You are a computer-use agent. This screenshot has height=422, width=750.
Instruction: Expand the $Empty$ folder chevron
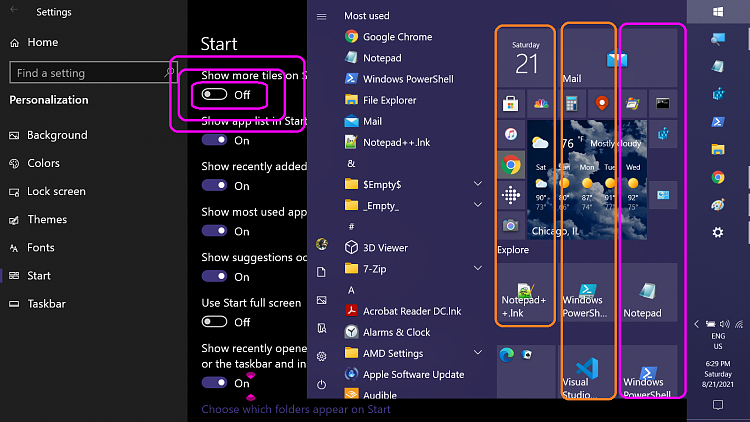(477, 184)
